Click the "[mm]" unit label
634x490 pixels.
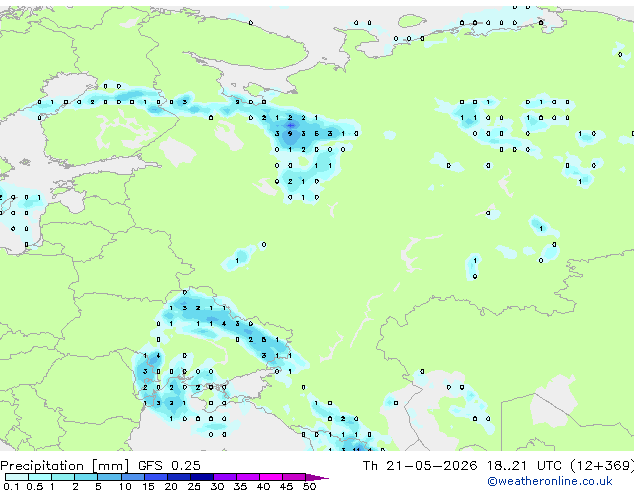111,466
